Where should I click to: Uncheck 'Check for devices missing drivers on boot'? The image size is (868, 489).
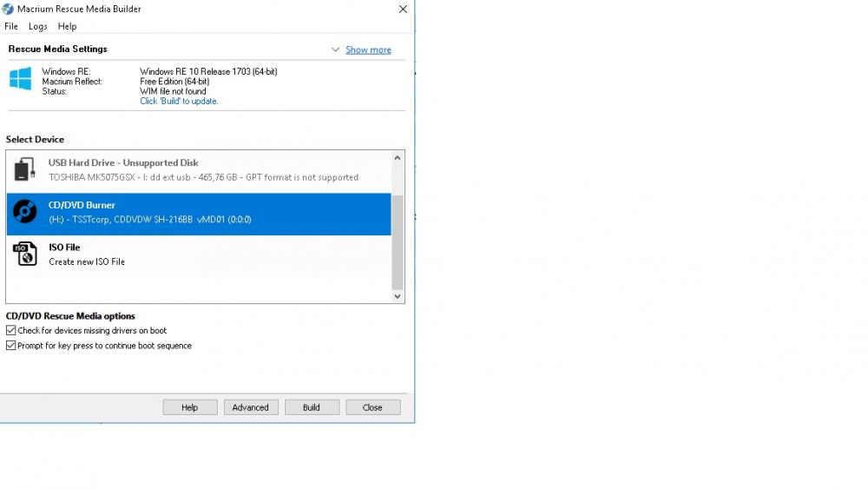tap(11, 331)
